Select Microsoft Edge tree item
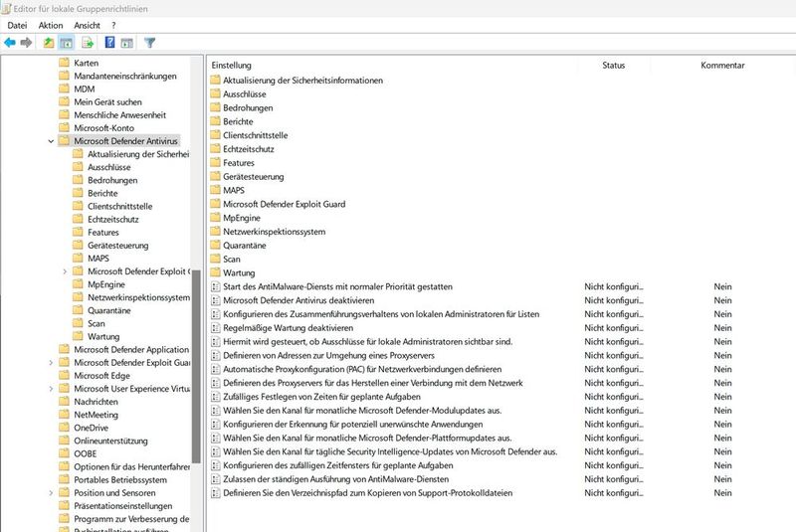Image resolution: width=796 pixels, height=532 pixels. [102, 376]
